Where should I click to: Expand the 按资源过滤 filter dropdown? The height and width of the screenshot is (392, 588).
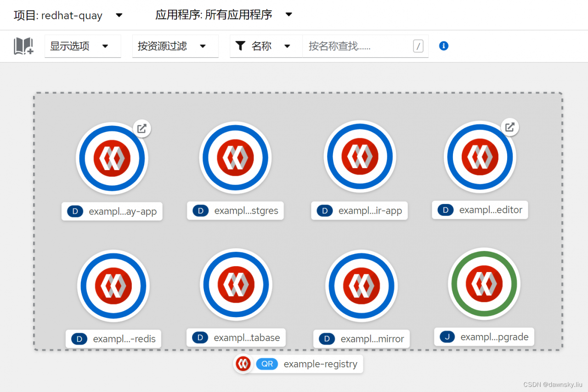(x=175, y=46)
